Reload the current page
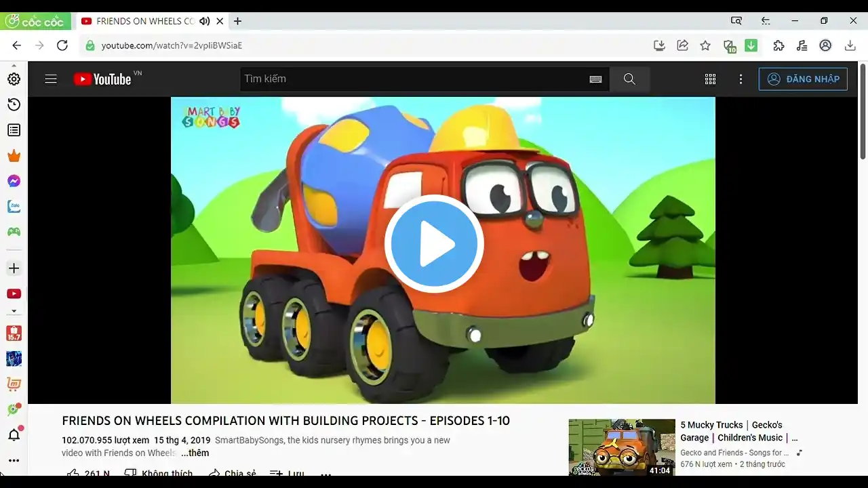 [x=62, y=45]
